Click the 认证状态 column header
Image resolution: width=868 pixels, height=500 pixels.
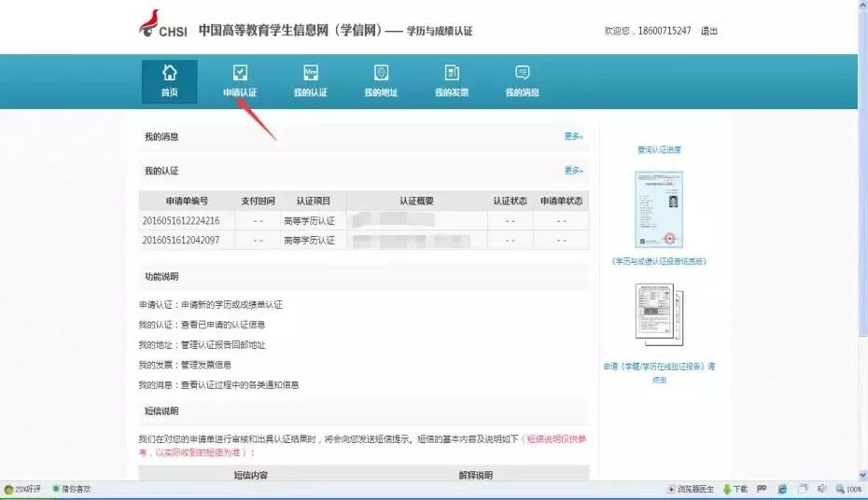(510, 201)
